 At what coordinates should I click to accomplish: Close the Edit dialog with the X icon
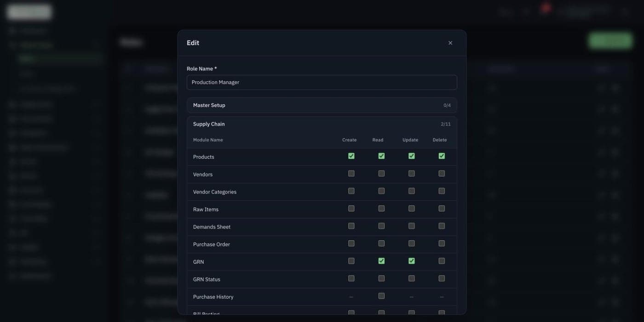(450, 43)
